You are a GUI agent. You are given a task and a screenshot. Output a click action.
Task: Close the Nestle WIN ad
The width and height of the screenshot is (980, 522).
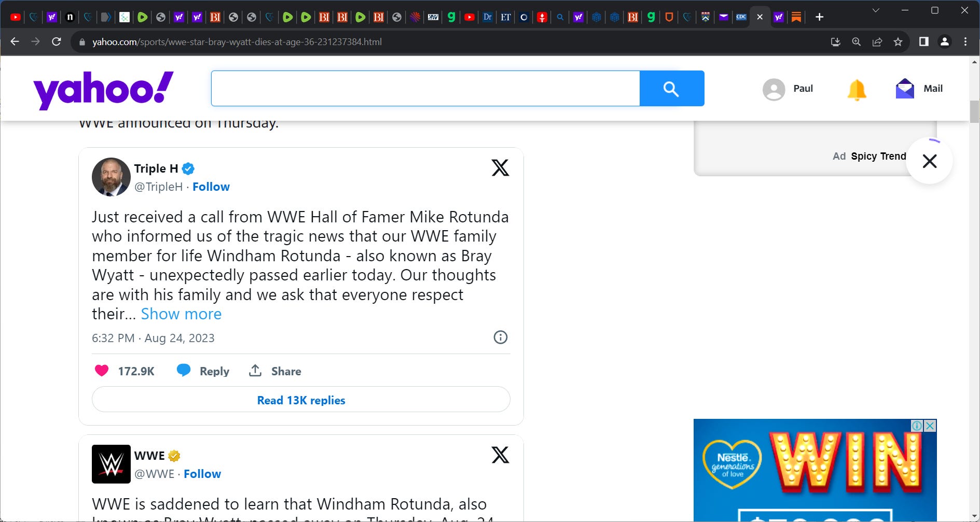click(x=930, y=426)
